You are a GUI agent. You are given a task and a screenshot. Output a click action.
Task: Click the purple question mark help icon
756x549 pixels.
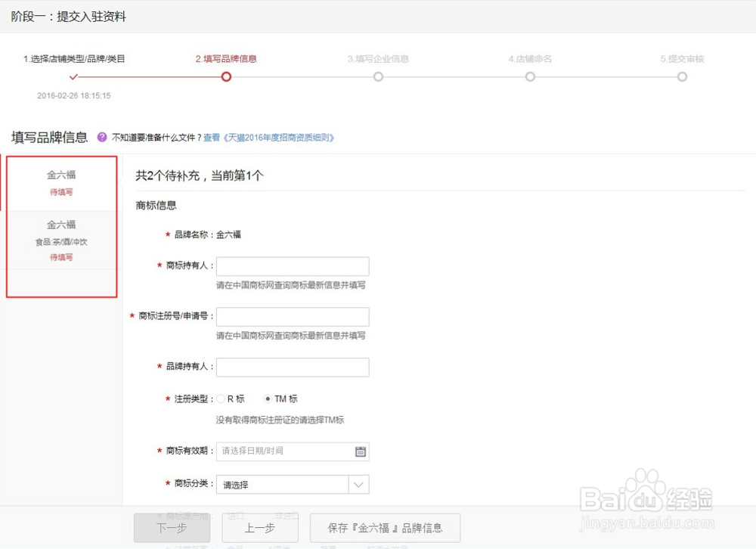(102, 138)
